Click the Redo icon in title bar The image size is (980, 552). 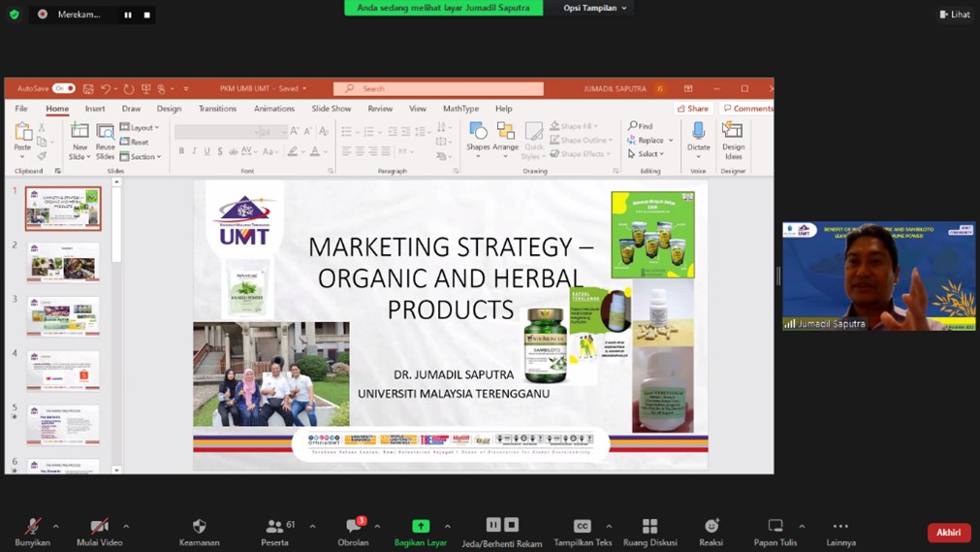tap(129, 89)
